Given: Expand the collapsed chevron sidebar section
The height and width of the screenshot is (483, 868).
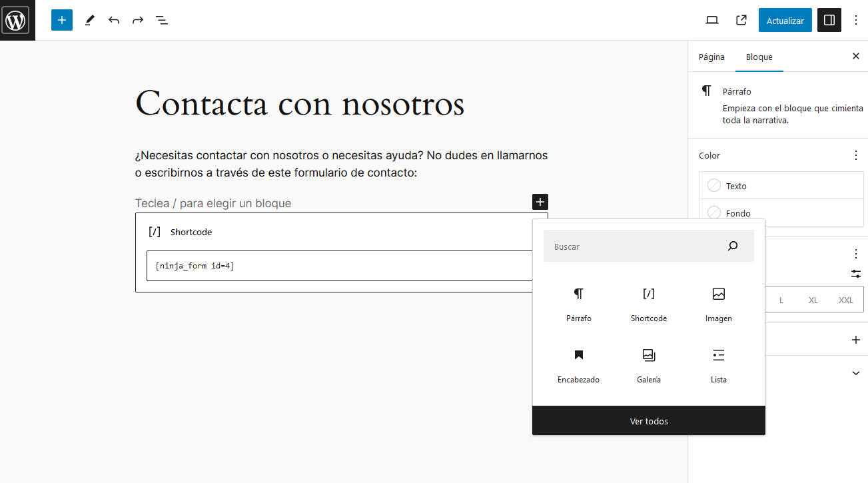Looking at the screenshot, I should 856,373.
